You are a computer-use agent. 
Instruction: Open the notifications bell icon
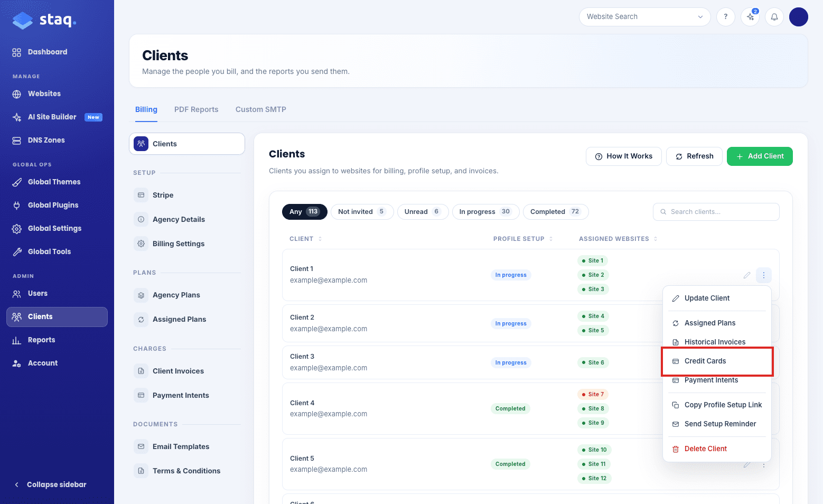pyautogui.click(x=774, y=17)
